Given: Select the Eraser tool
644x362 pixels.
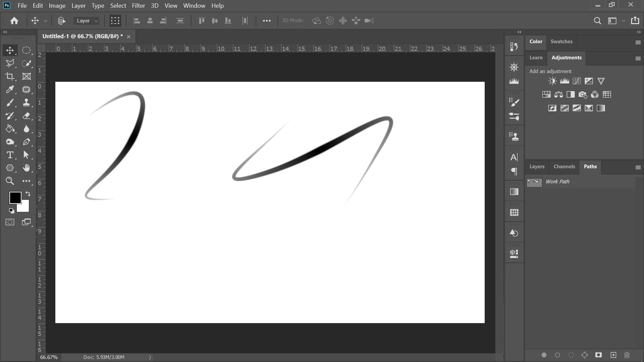Looking at the screenshot, I should pos(26,116).
